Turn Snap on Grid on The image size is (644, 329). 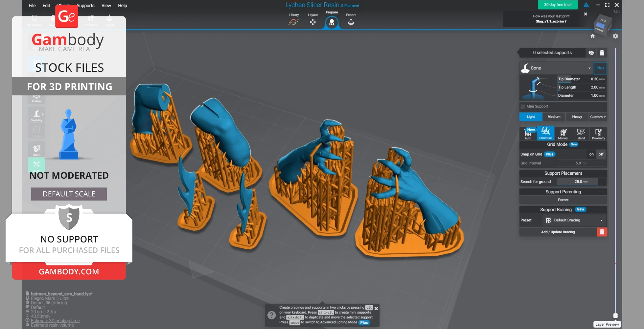[591, 154]
